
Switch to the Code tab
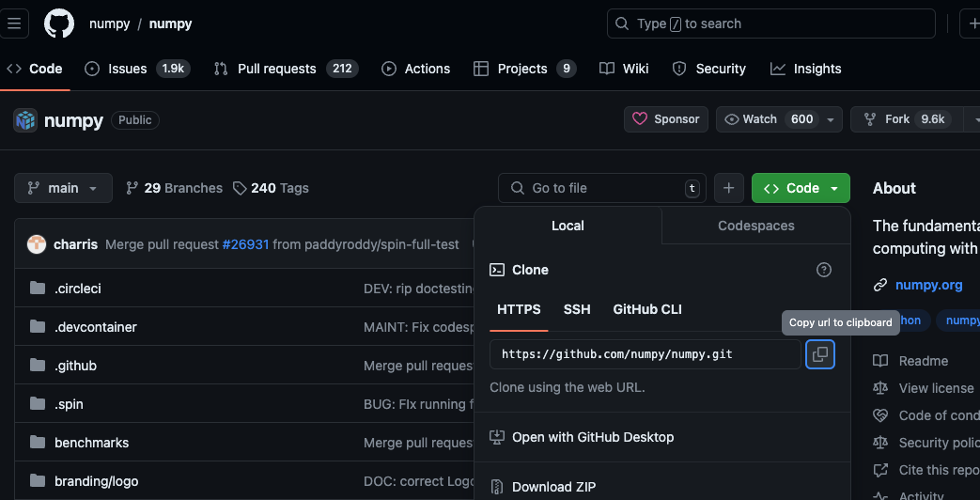click(x=35, y=69)
